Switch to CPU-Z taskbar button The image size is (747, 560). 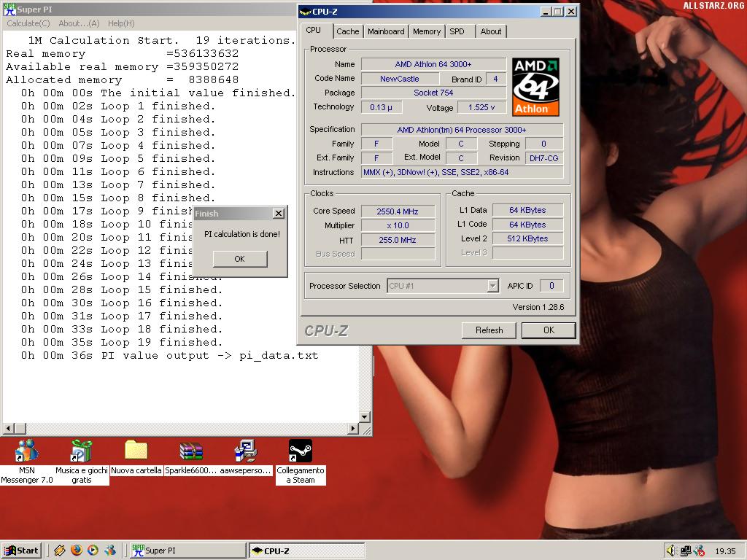307,551
